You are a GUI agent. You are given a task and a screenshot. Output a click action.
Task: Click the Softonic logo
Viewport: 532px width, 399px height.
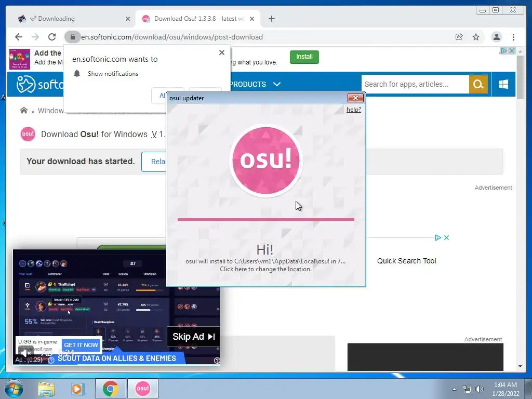(39, 84)
